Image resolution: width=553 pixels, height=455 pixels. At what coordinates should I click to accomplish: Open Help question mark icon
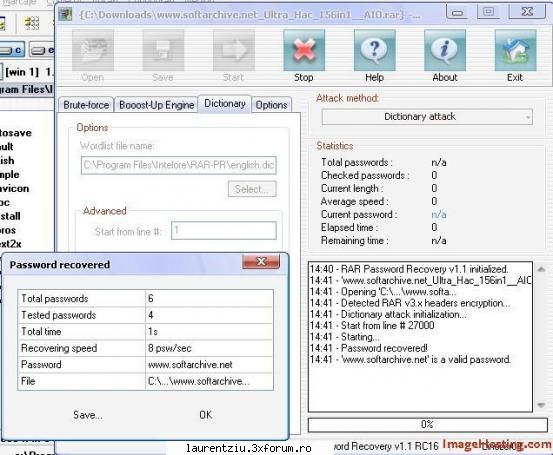coord(375,50)
